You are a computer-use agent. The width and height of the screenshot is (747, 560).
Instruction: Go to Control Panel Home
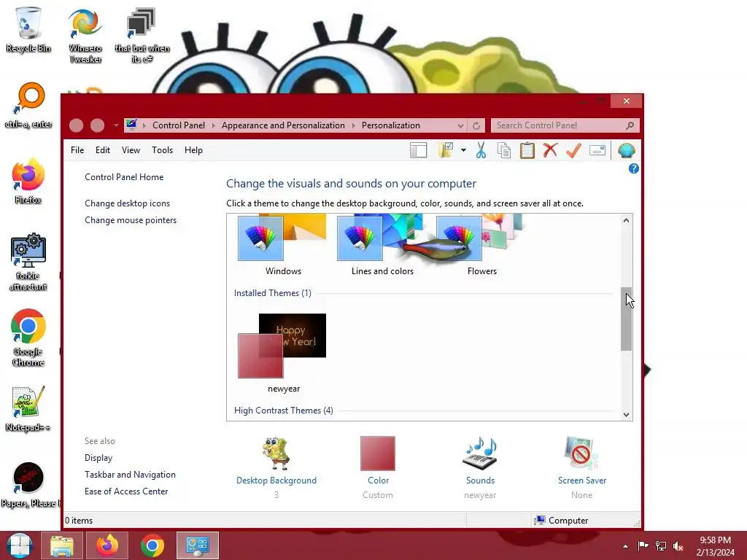point(124,177)
